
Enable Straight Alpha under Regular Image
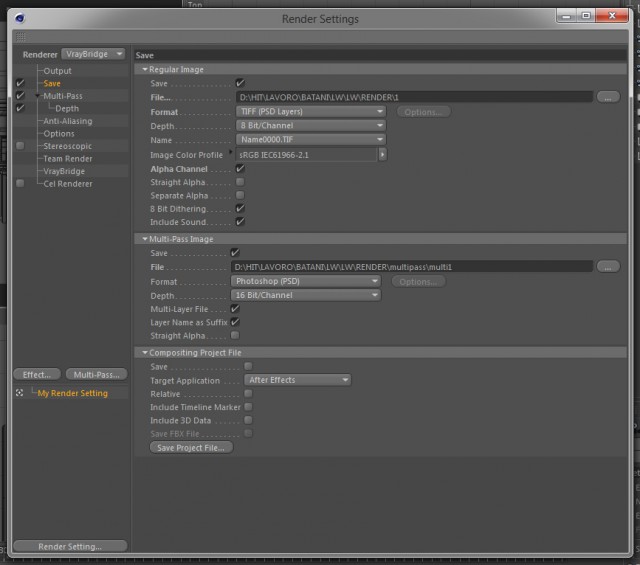(x=240, y=182)
